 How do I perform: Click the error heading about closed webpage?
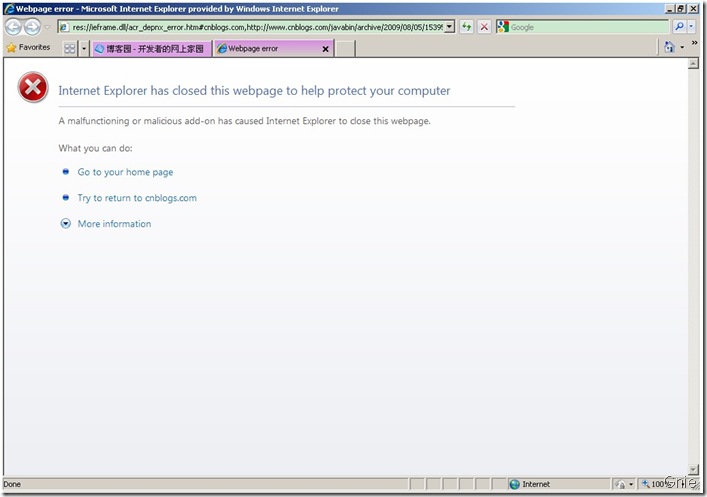tap(254, 91)
